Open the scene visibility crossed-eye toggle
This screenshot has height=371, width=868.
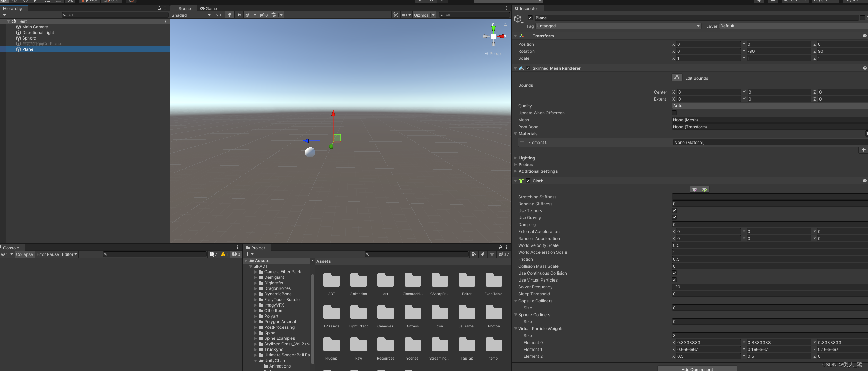pos(263,15)
